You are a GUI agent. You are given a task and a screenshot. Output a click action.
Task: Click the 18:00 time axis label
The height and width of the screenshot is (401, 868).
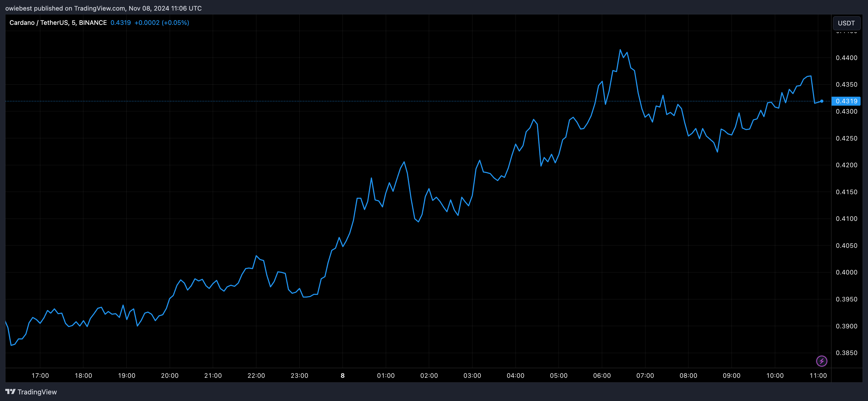(x=83, y=375)
